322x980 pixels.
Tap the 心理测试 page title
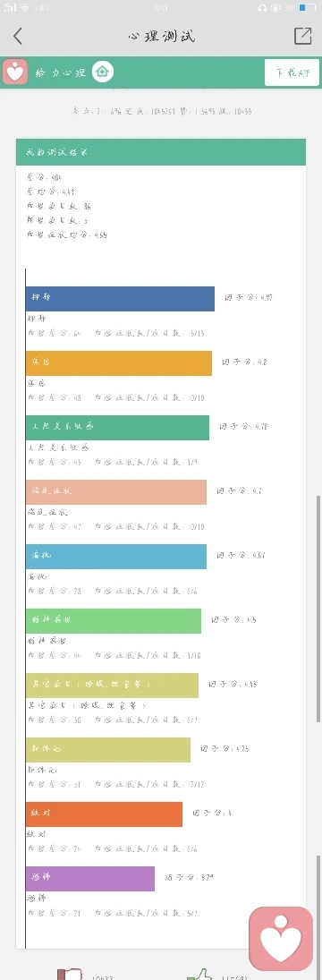[161, 37]
